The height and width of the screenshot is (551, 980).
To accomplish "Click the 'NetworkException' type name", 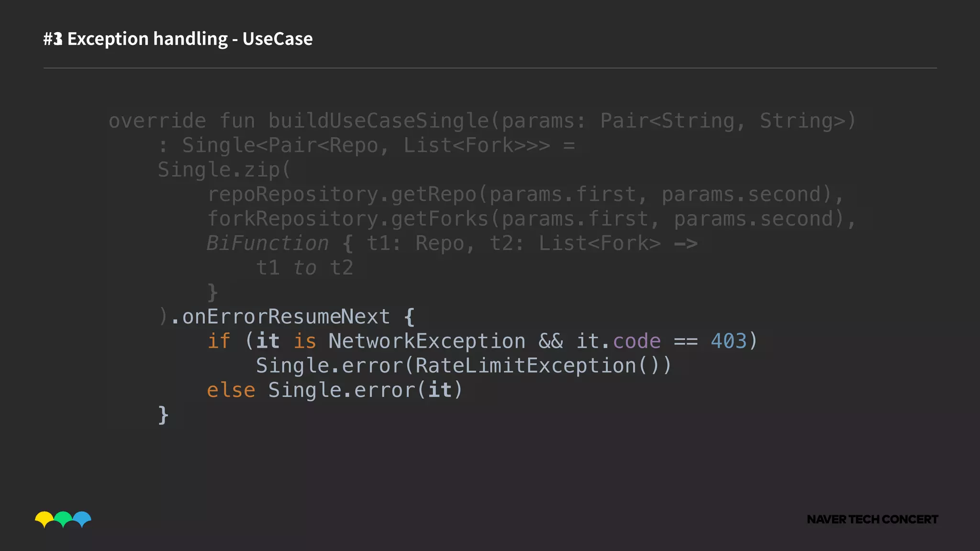I will (427, 341).
